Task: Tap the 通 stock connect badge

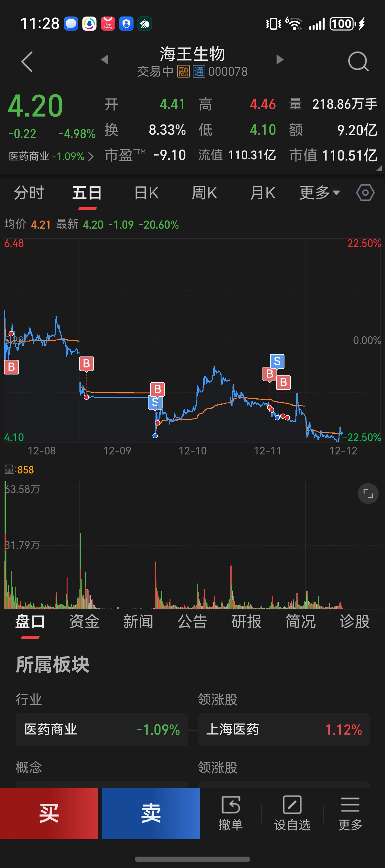Action: pyautogui.click(x=199, y=71)
